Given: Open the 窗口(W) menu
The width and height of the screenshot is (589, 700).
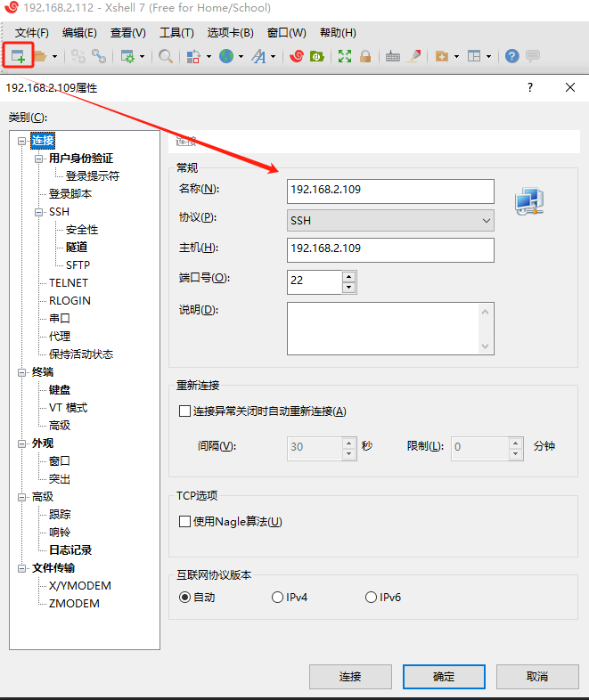Looking at the screenshot, I should (x=287, y=33).
